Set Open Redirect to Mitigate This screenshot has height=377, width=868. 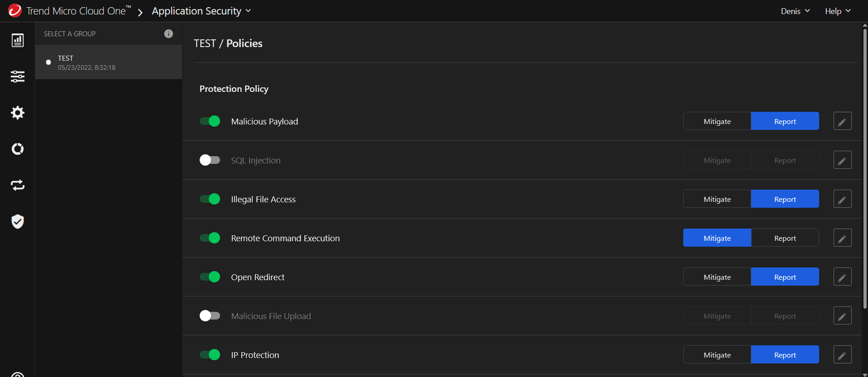pos(717,277)
